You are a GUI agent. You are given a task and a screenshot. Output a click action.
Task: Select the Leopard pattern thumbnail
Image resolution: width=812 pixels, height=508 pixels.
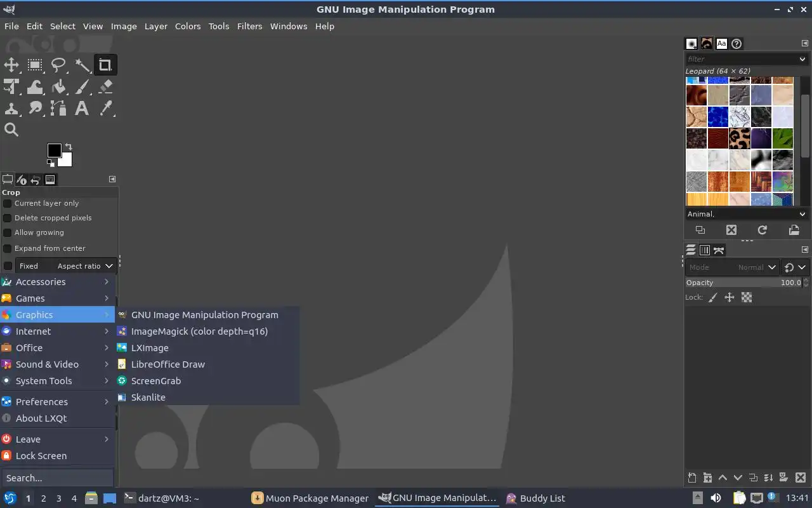pos(740,138)
